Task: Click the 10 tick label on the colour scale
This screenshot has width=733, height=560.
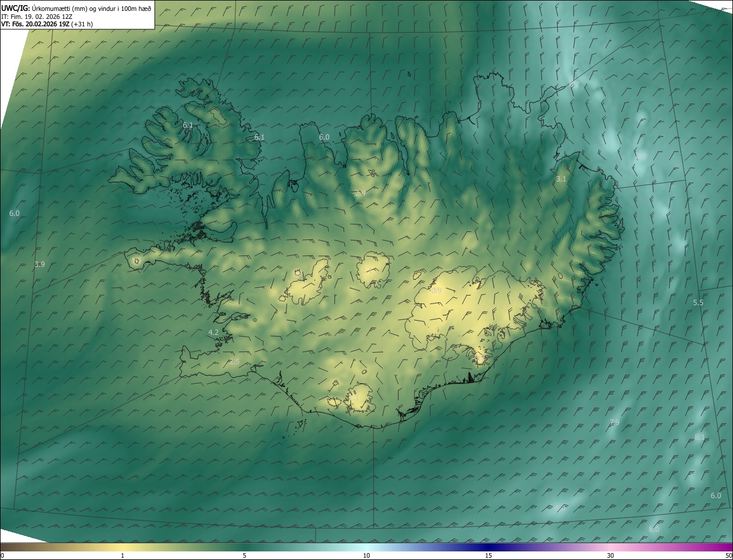Action: (x=366, y=555)
